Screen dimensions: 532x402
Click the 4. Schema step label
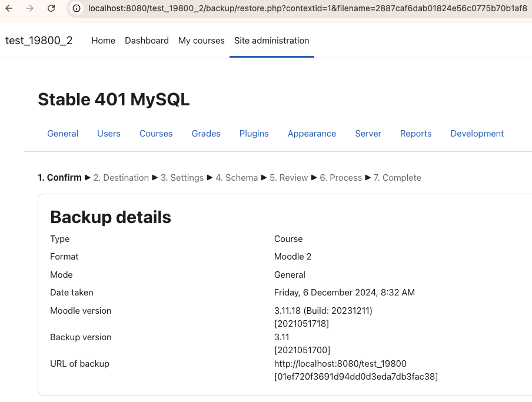click(237, 177)
